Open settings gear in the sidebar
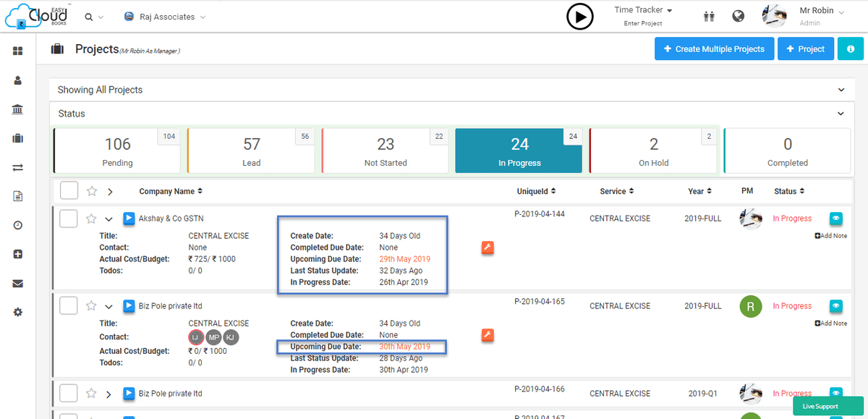The height and width of the screenshot is (419, 868). [18, 312]
